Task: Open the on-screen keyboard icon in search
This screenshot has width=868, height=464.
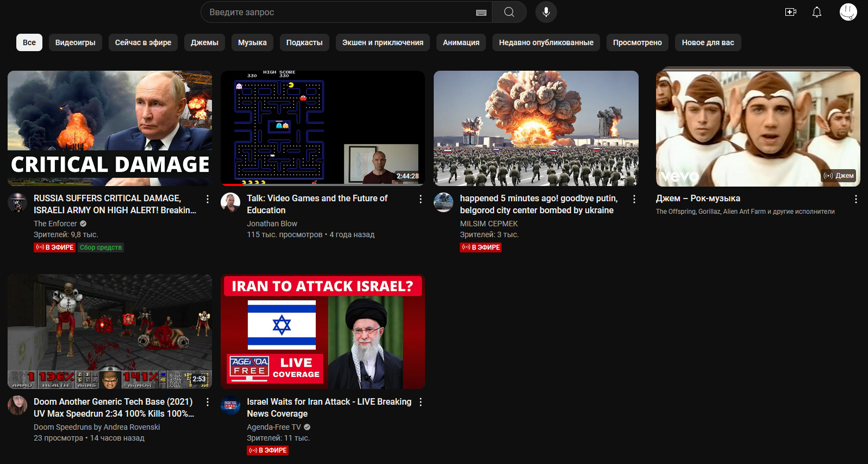Action: click(x=481, y=13)
